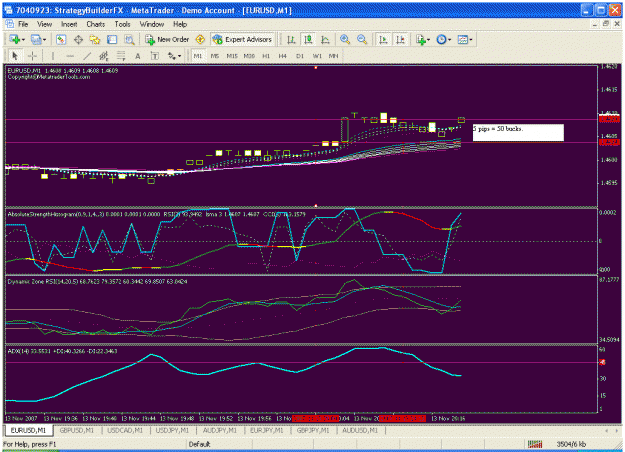The height and width of the screenshot is (452, 625).
Task: Switch to the EURJPY,M1 chart tab
Action: coord(266,430)
